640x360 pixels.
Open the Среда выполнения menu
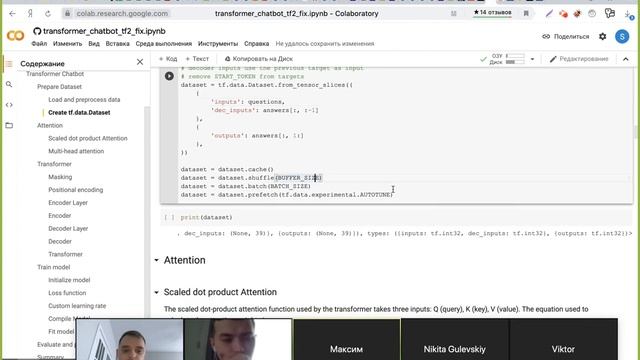[164, 44]
